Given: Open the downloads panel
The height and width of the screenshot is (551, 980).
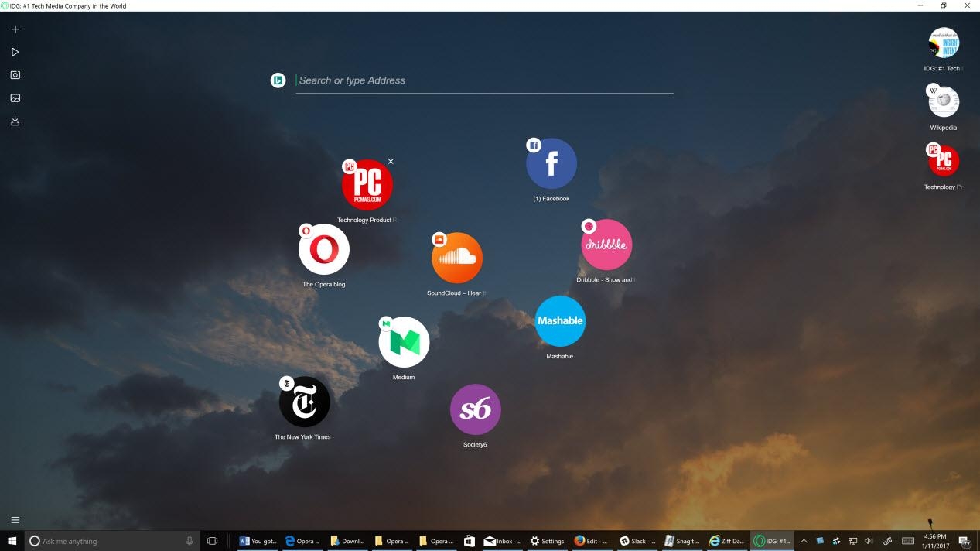Looking at the screenshot, I should point(15,121).
